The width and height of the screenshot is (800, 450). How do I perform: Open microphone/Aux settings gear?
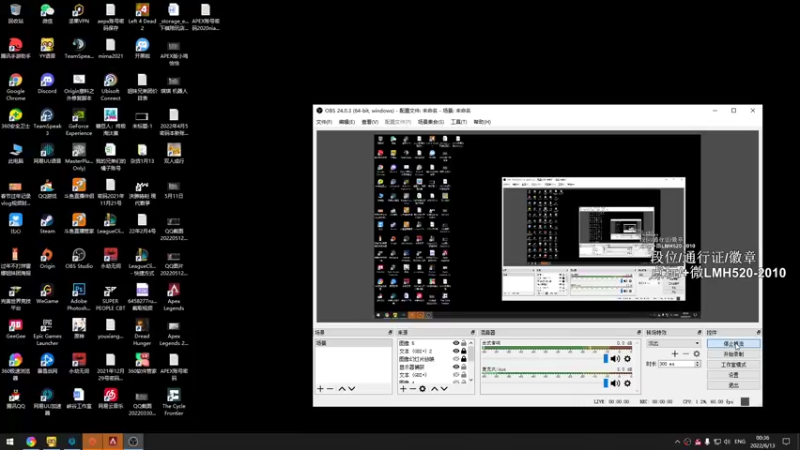click(628, 383)
